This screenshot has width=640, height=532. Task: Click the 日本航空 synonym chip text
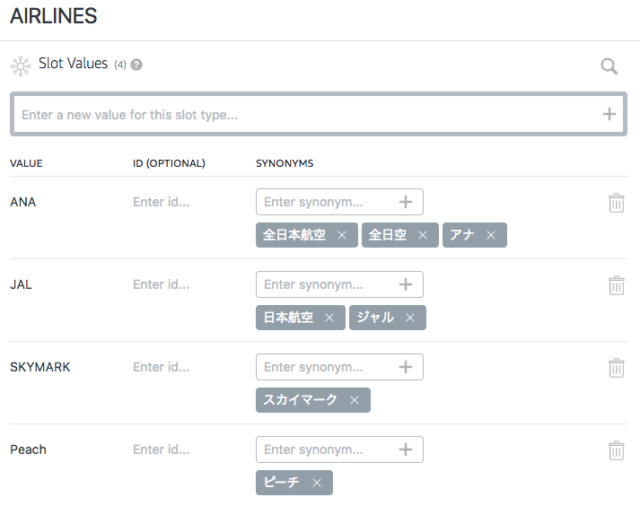(288, 317)
